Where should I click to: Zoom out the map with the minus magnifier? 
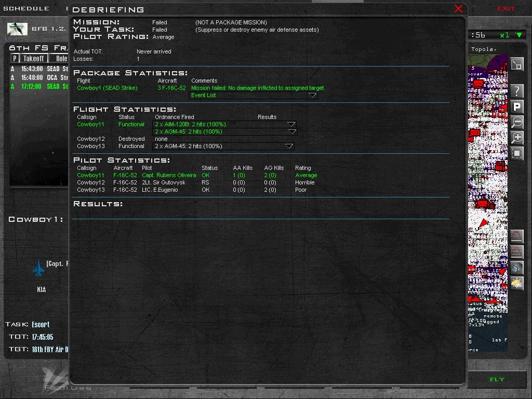(x=517, y=122)
